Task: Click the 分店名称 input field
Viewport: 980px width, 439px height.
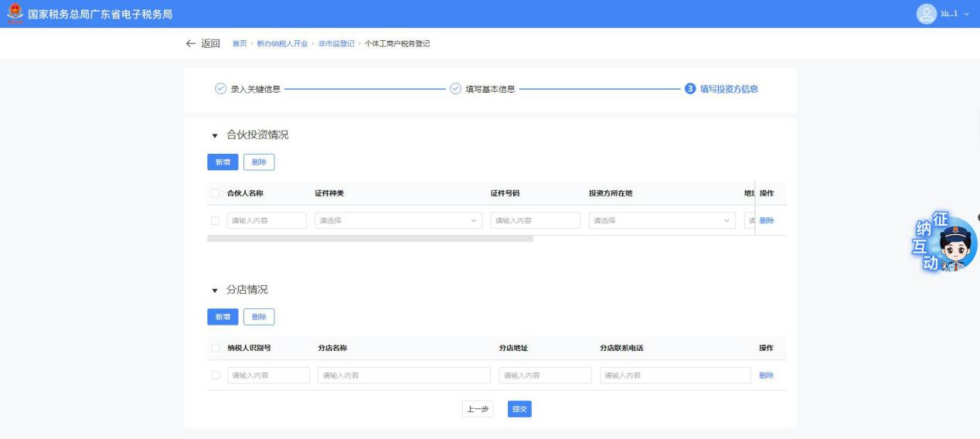Action: pyautogui.click(x=403, y=376)
